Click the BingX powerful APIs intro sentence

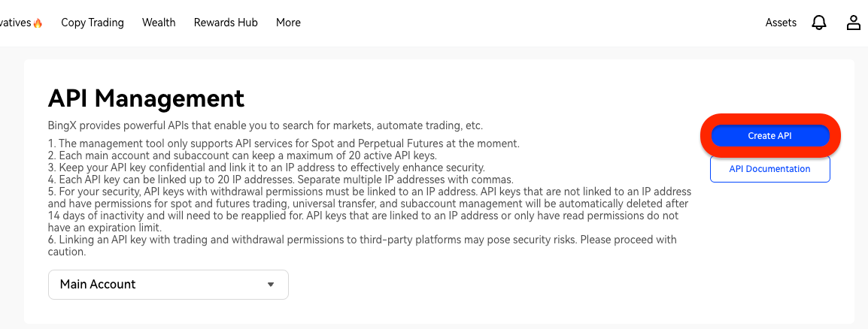point(266,125)
